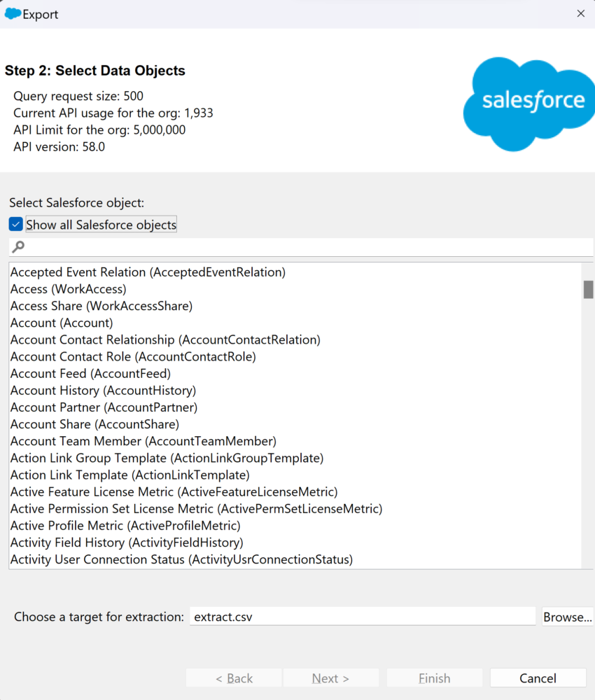Select Accepted Event Relation object

[x=295, y=272]
